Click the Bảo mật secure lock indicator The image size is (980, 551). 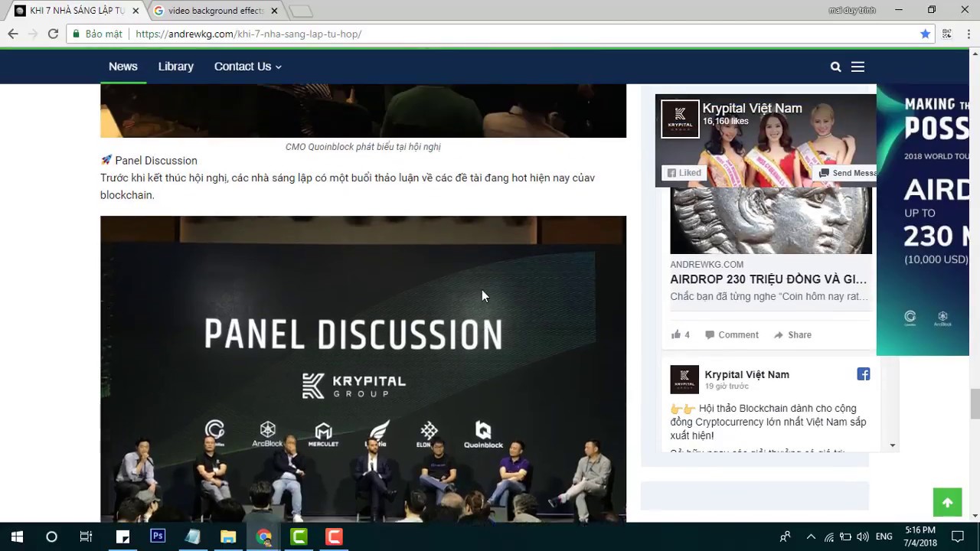(x=97, y=34)
